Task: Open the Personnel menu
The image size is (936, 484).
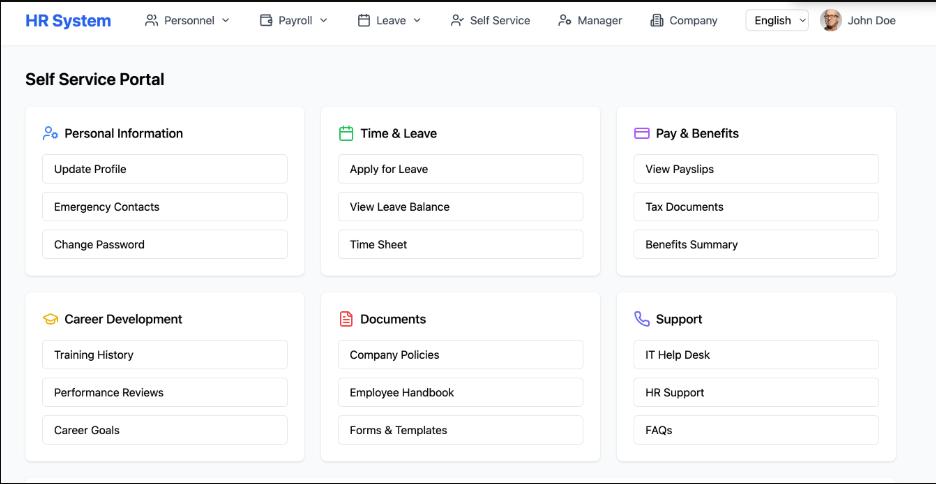Action: (187, 20)
